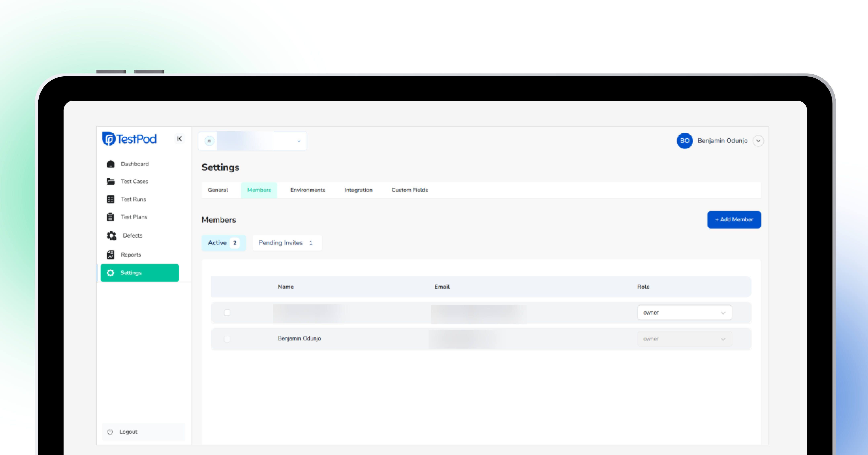
Task: Click the Members section heading
Action: [219, 220]
